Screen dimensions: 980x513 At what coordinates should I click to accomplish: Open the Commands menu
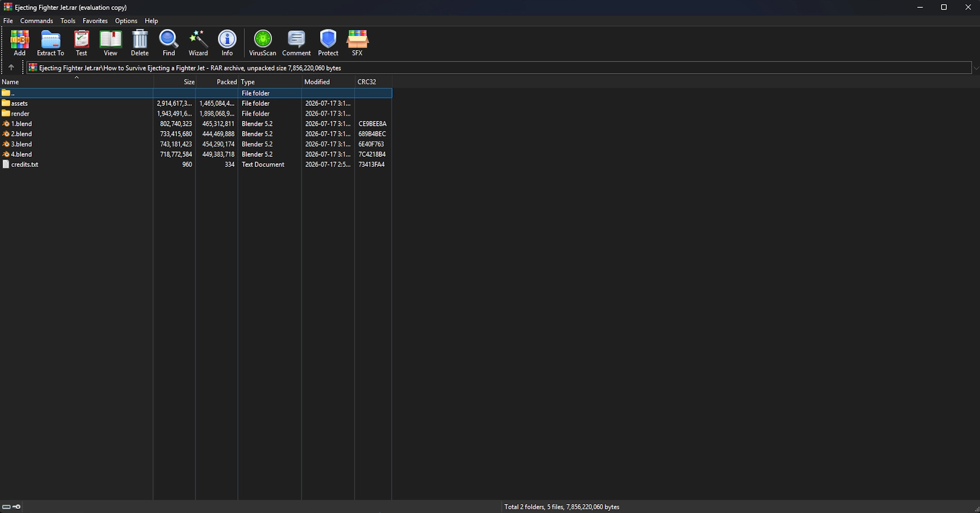coord(36,21)
